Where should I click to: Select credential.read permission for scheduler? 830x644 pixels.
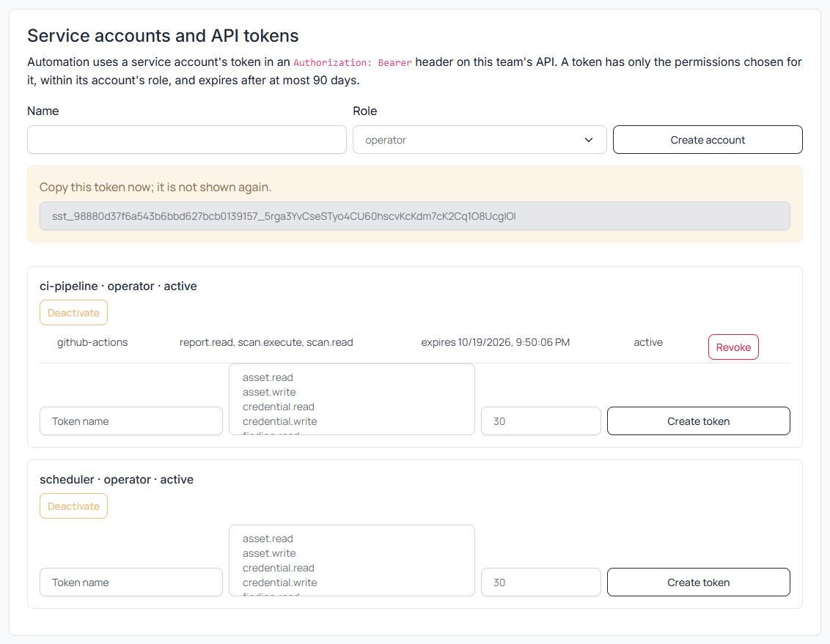pos(279,568)
